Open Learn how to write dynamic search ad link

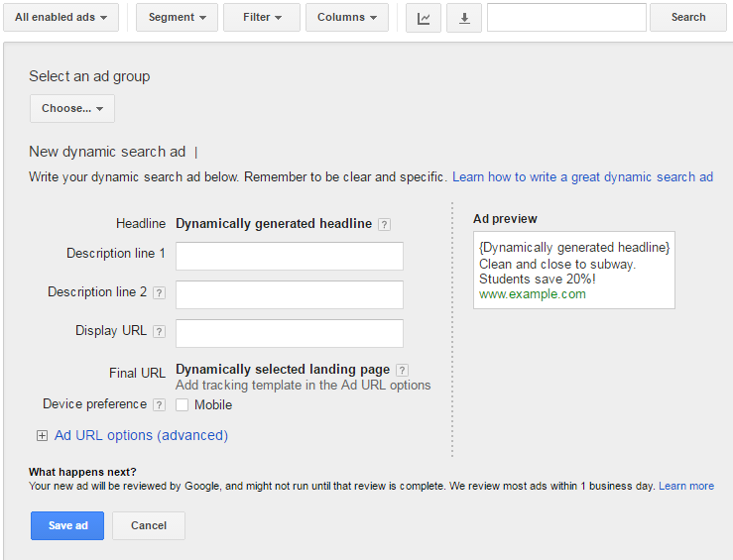(582, 177)
